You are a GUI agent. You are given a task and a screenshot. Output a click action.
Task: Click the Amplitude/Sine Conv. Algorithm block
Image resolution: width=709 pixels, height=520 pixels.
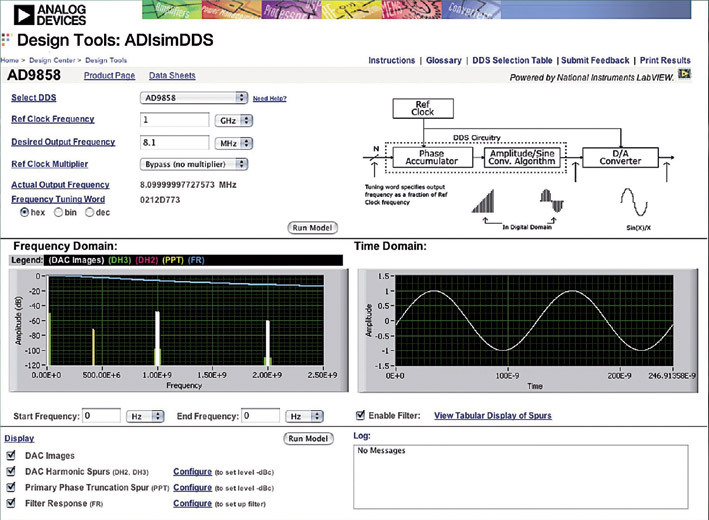(522, 157)
